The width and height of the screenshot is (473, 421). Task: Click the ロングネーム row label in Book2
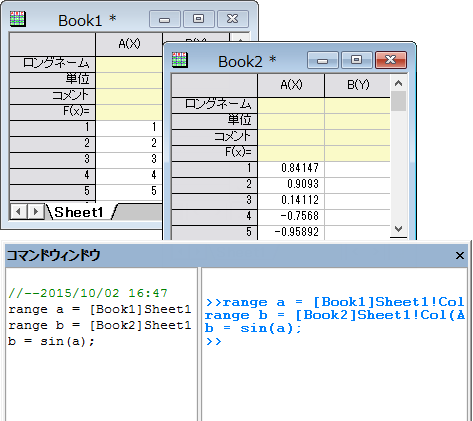214,105
